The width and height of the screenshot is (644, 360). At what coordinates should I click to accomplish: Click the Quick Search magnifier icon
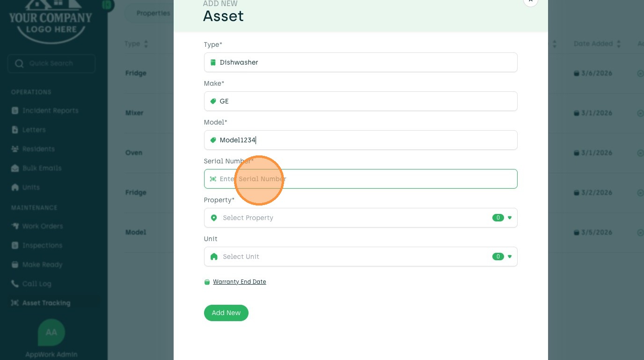(19, 64)
